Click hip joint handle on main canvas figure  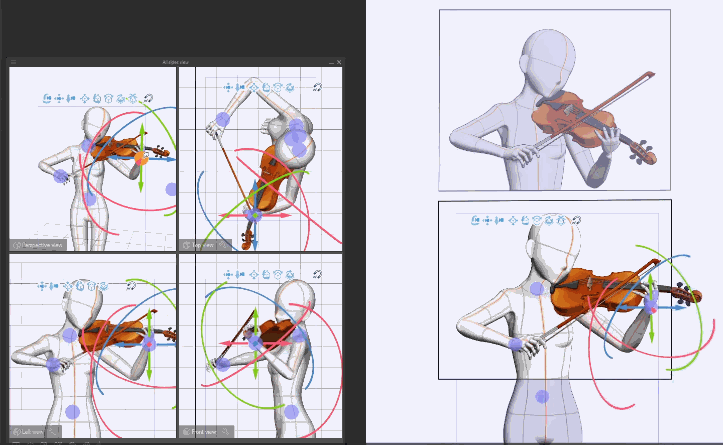point(542,396)
